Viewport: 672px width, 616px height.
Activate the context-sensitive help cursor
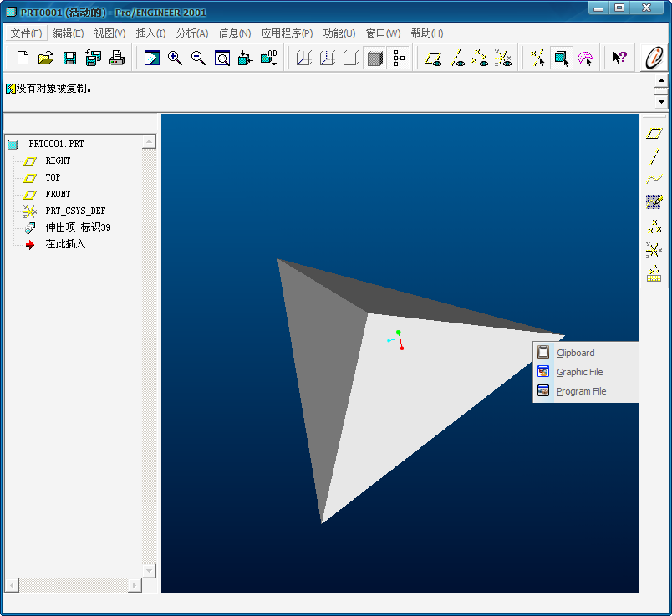pos(619,58)
